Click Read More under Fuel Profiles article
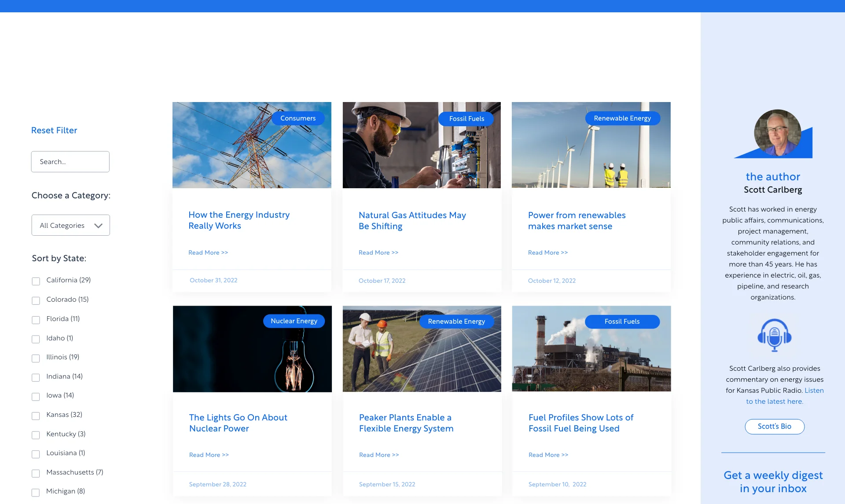 pyautogui.click(x=548, y=455)
